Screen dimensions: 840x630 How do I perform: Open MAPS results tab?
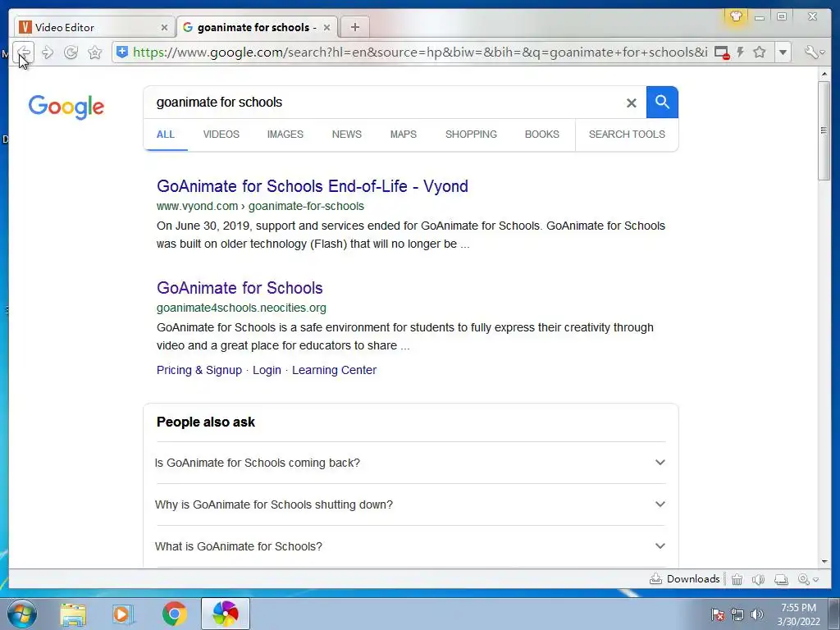[404, 135]
